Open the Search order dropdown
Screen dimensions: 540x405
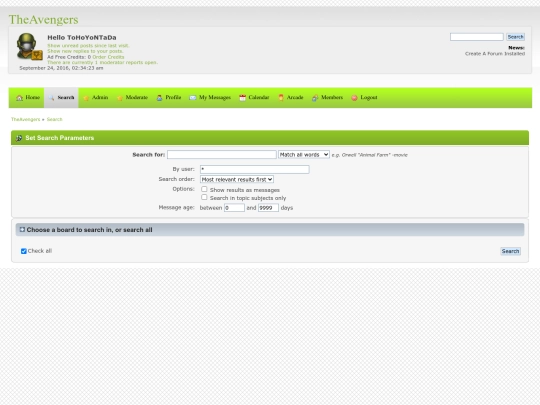237,179
